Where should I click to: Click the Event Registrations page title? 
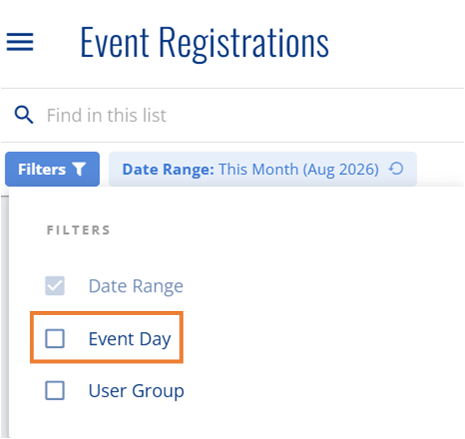205,43
